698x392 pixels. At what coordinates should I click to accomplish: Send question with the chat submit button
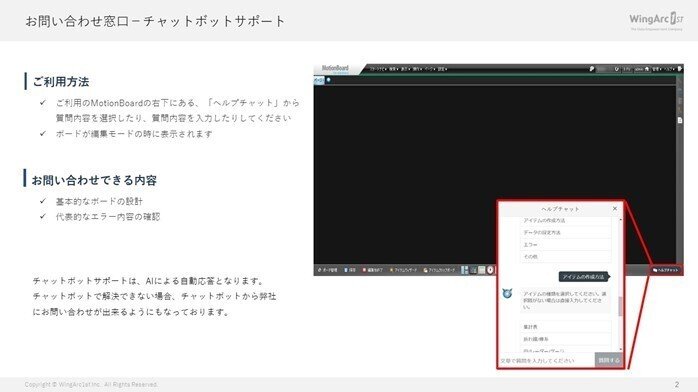(609, 360)
